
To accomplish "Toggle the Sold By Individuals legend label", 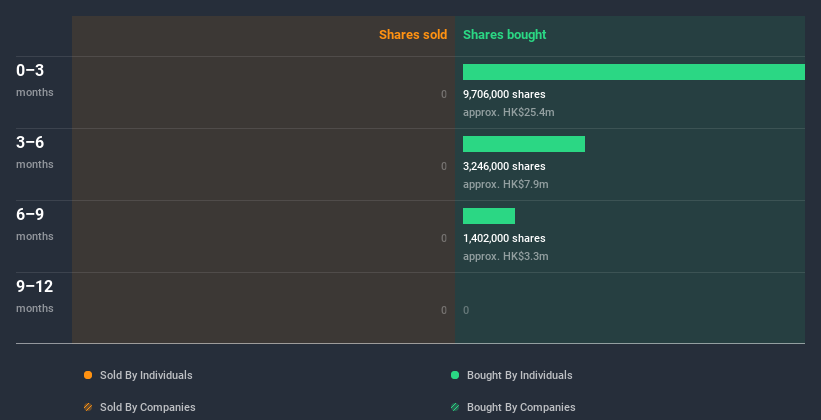I will coord(146,375).
